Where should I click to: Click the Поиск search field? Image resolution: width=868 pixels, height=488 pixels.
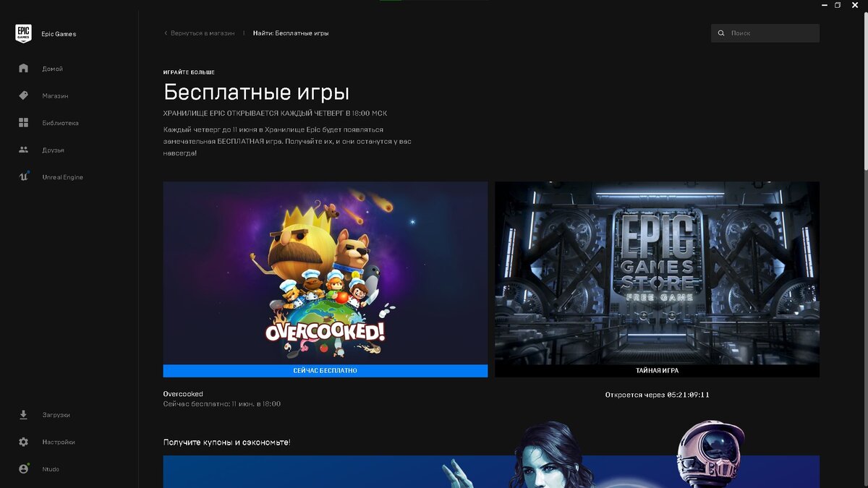(x=765, y=33)
